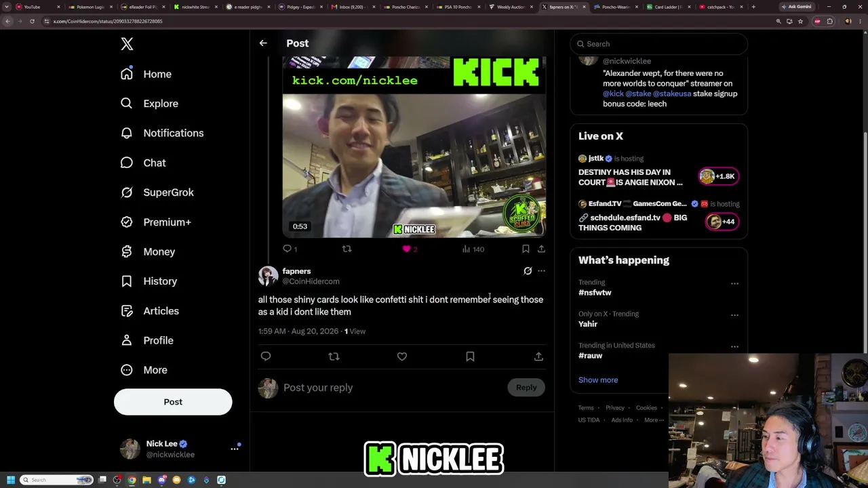Repost the Kick video post

347,249
